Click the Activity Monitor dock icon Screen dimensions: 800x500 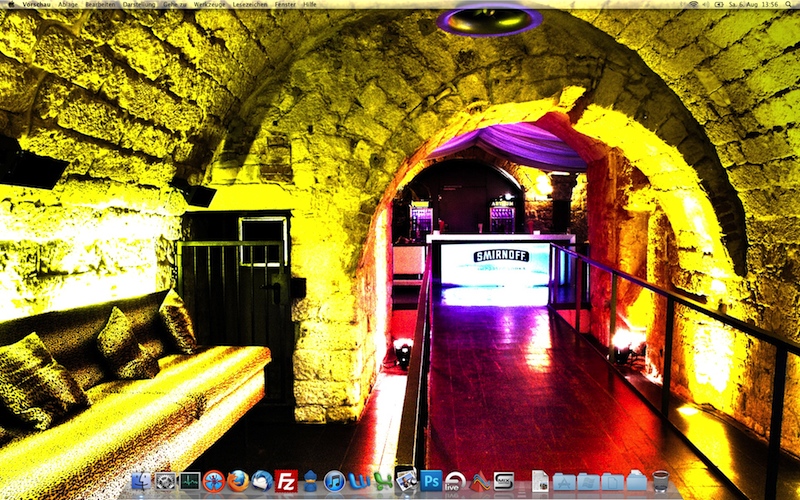pyautogui.click(x=189, y=481)
